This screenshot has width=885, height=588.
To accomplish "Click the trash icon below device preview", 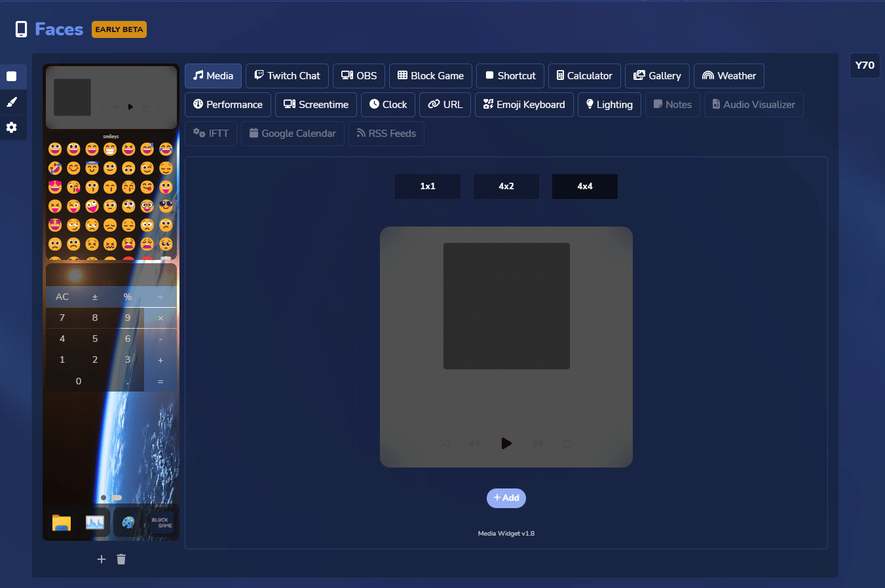I will (121, 559).
